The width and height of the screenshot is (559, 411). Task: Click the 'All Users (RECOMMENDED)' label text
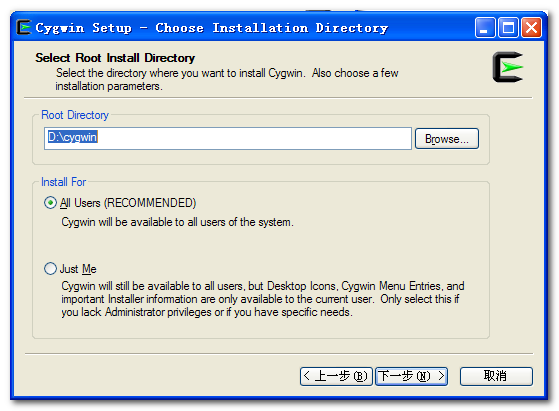(128, 203)
